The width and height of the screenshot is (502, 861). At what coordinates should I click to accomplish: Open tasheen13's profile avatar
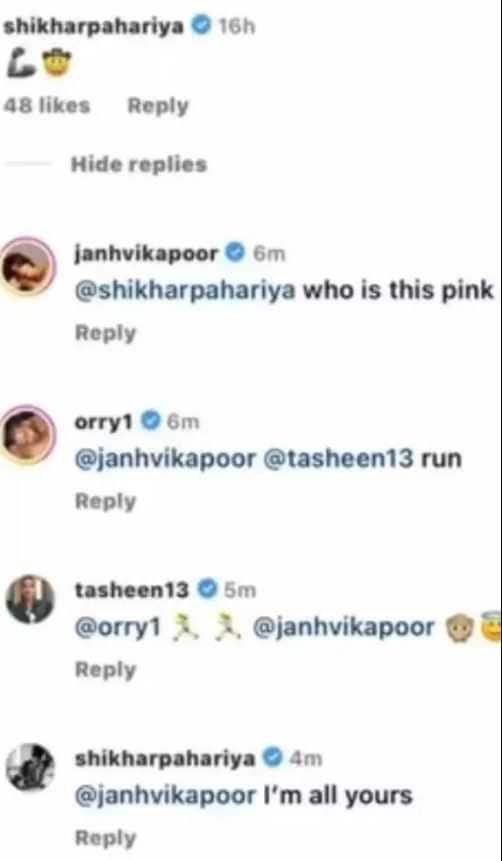(x=30, y=599)
